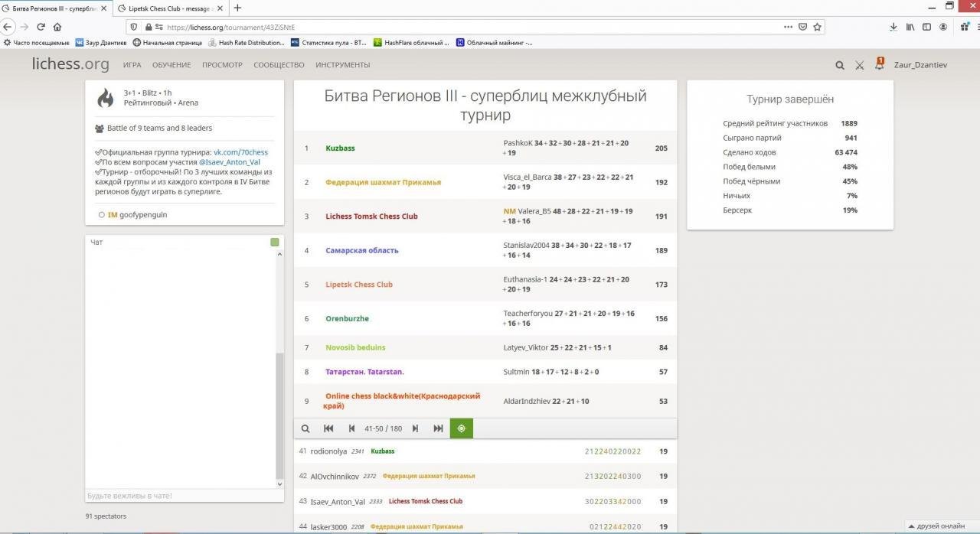Open a new browser tab
Image resolution: width=980 pixels, height=534 pixels.
click(237, 8)
